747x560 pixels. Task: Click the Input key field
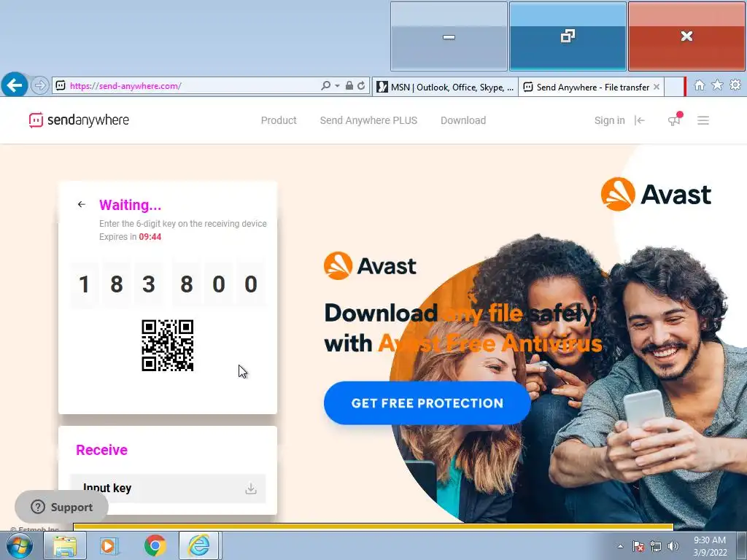[x=168, y=488]
